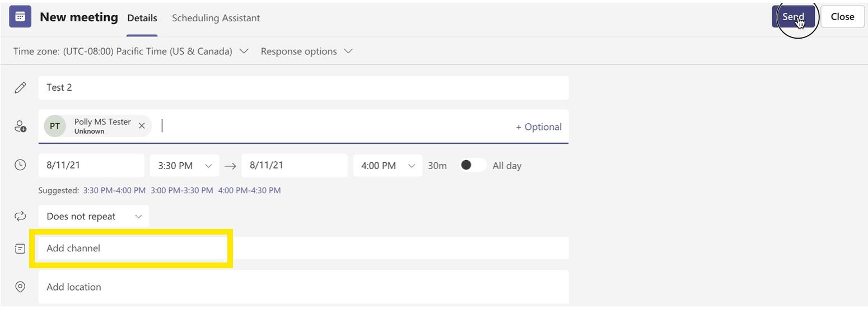Click the calendar icon beside New meeting
The width and height of the screenshot is (868, 309).
point(20,17)
